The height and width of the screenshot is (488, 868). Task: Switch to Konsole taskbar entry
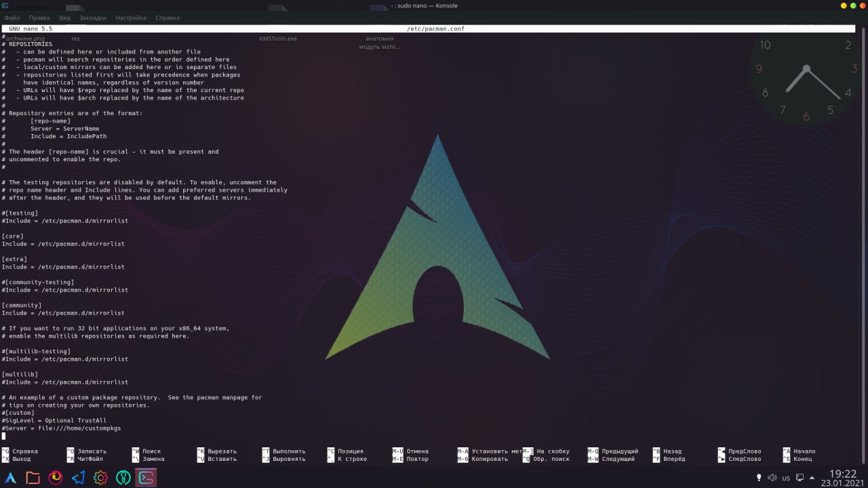[x=146, y=477]
